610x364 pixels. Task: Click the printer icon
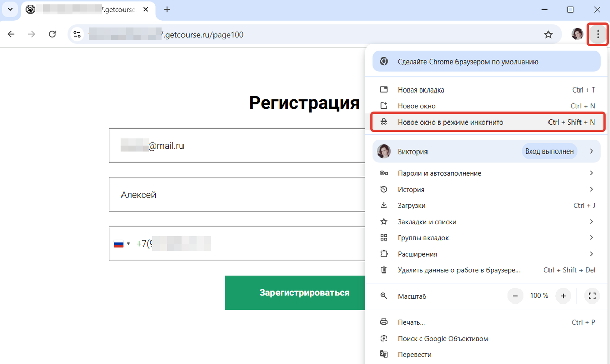384,322
